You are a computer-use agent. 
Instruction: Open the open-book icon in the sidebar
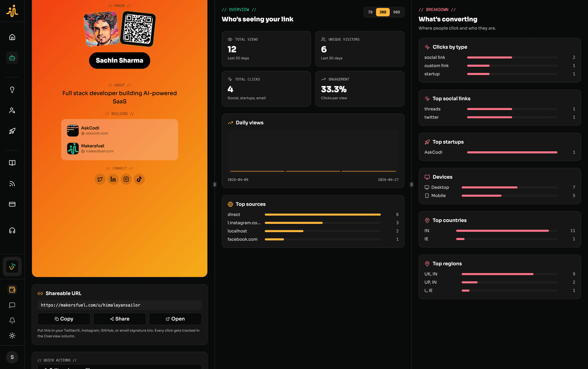pyautogui.click(x=12, y=163)
